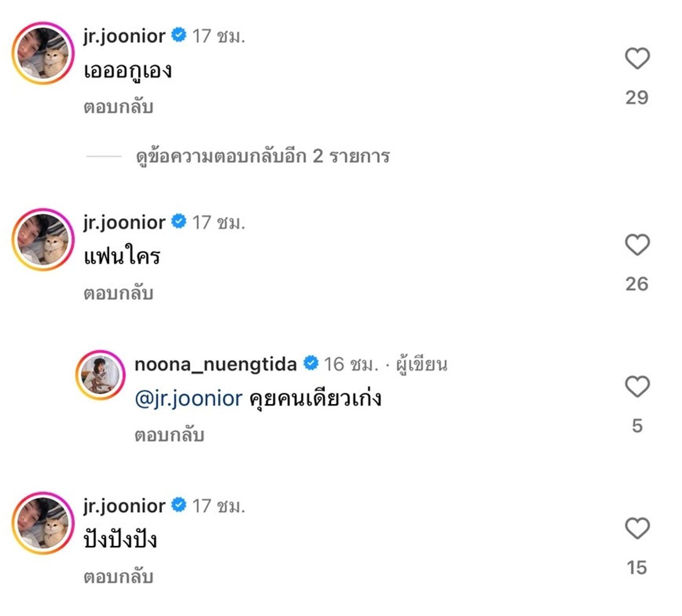View the 29 likes count
682x616 pixels.
[637, 98]
